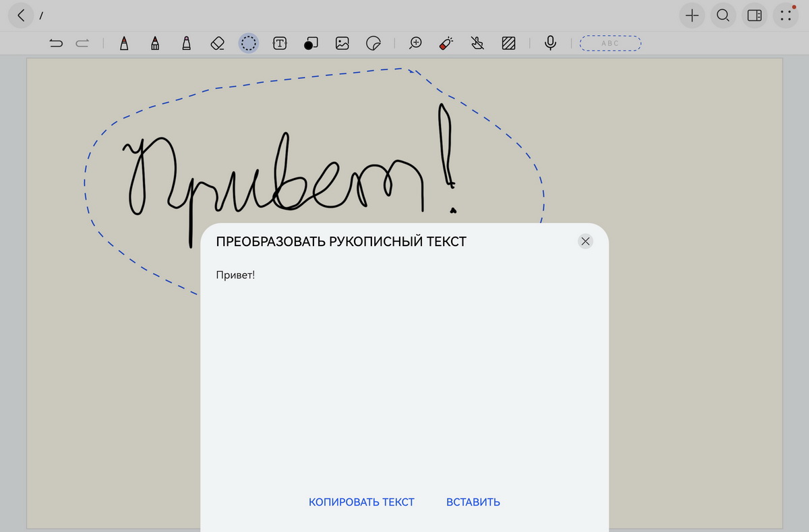The width and height of the screenshot is (809, 532).
Task: Pick the laser pointer tool
Action: pyautogui.click(x=446, y=44)
